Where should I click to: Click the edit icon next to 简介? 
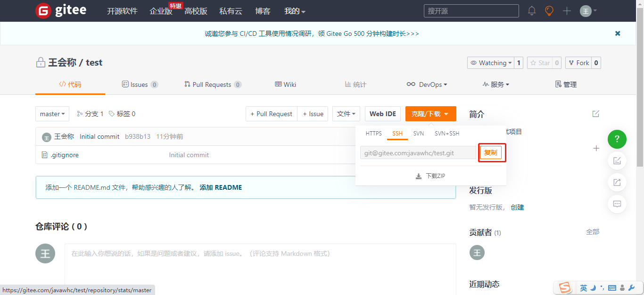click(596, 114)
